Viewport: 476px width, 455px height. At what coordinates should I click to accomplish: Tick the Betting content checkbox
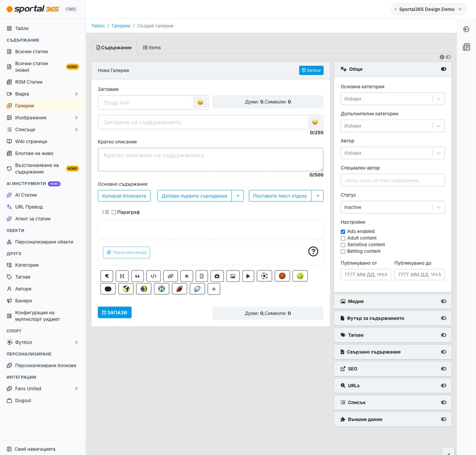coord(343,251)
